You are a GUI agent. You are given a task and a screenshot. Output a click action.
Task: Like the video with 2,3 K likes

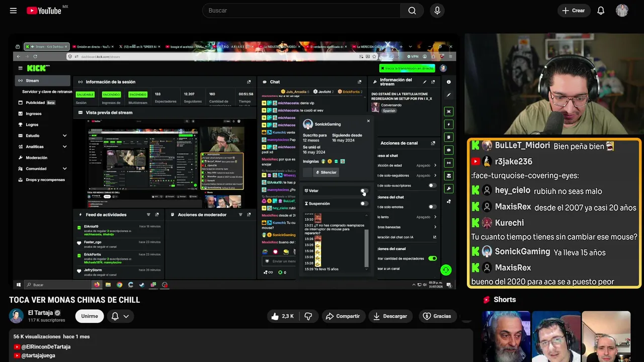282,316
